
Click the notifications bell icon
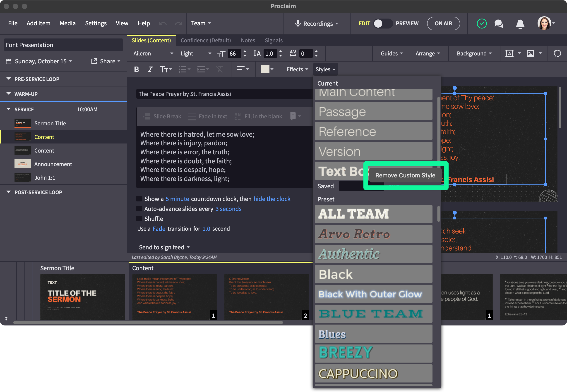(520, 24)
